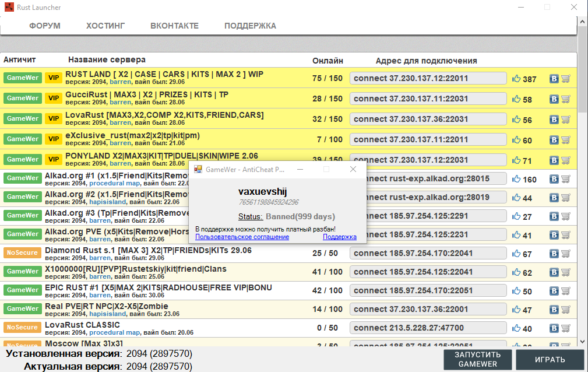Click connect address field for X1000000 Rustetskiy
The height and width of the screenshot is (372, 588).
[x=428, y=272]
